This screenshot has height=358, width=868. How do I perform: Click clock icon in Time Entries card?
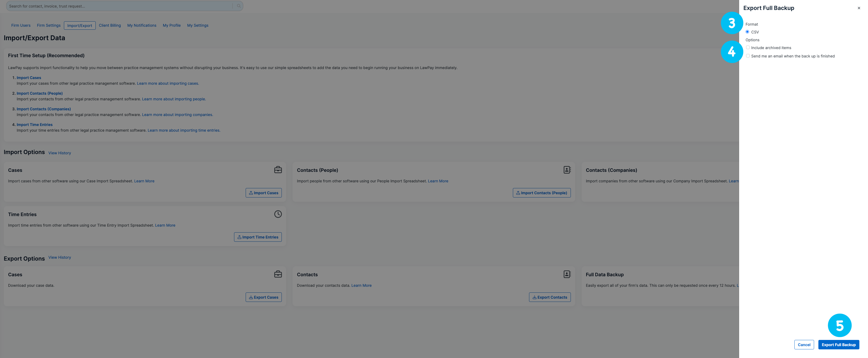point(278,214)
